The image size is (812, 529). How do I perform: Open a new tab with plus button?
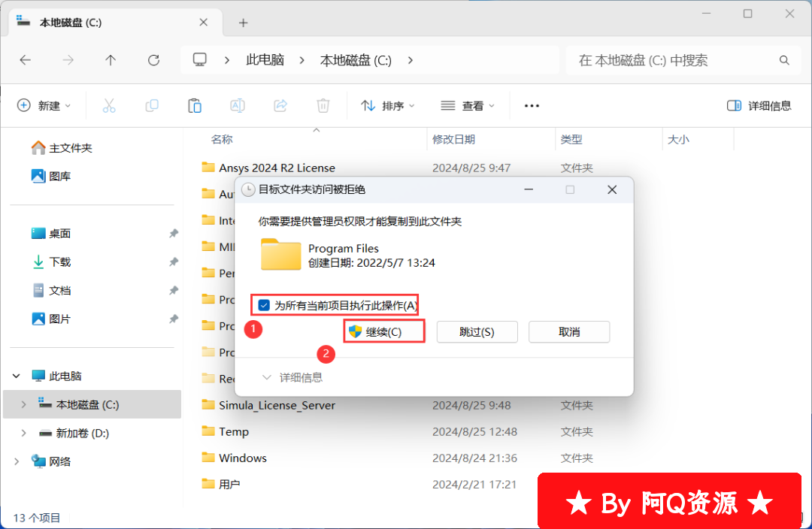[243, 23]
